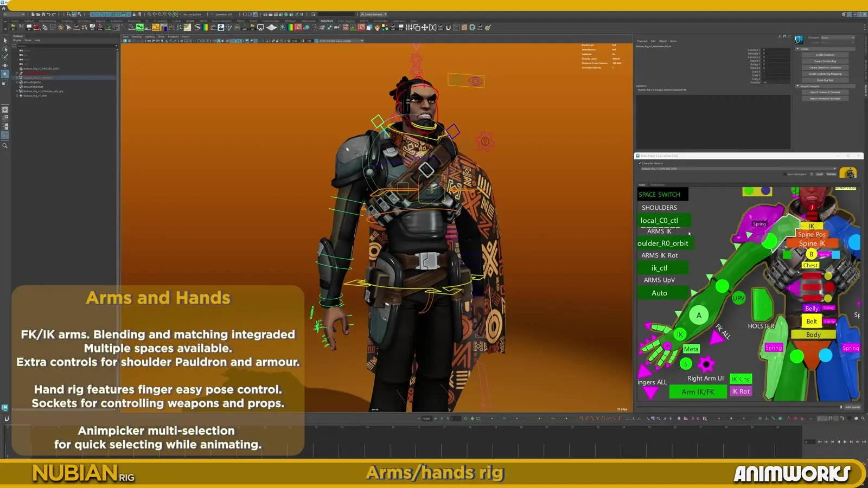This screenshot has width=868, height=488.
Task: Switch to the MilkoShelf shelf tab
Action: (327, 21)
